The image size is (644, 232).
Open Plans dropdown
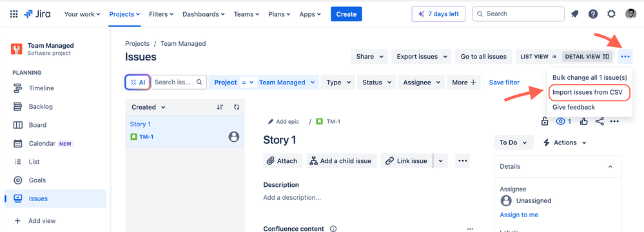[279, 14]
